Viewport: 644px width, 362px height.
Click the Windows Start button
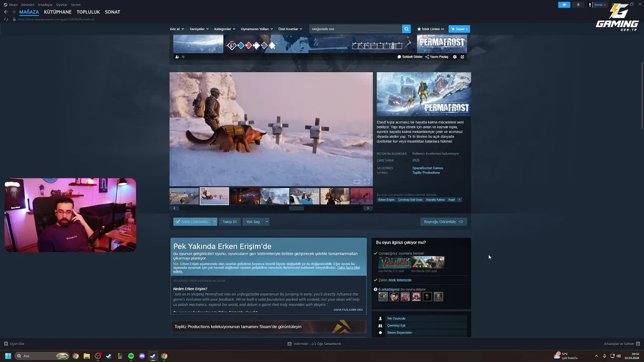[x=8, y=356]
